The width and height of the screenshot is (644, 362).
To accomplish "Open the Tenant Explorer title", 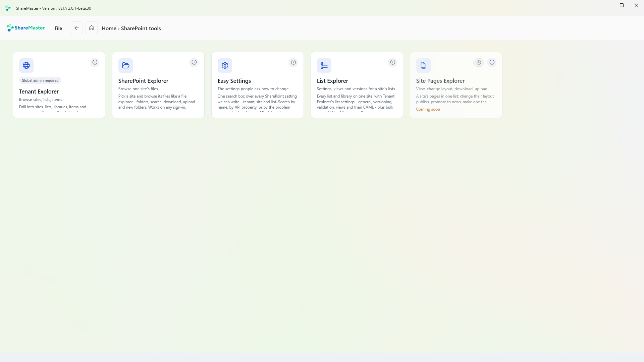I will coord(39,92).
